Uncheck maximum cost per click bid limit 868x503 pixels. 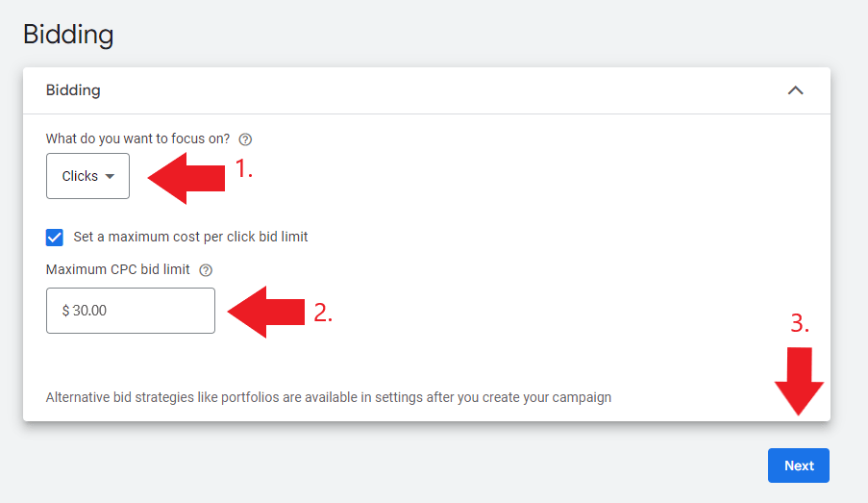coord(54,238)
